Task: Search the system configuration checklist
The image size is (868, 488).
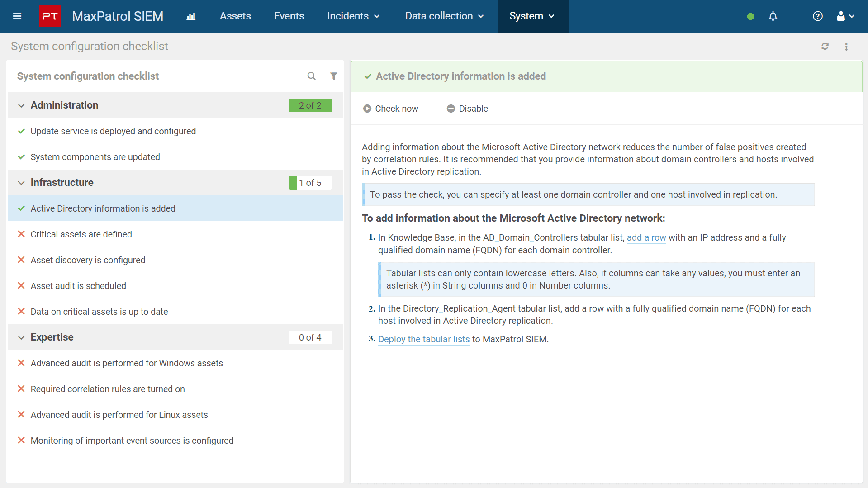Action: click(x=312, y=76)
